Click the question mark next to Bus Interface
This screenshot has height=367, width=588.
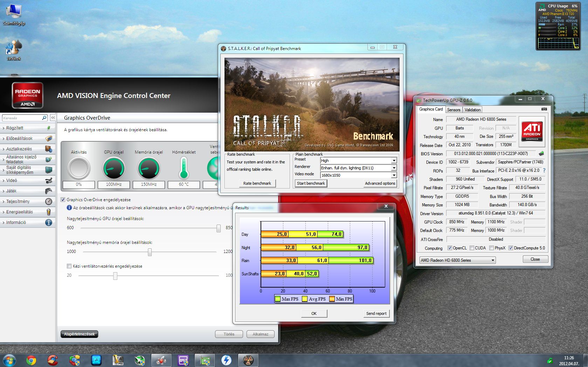[x=544, y=170]
